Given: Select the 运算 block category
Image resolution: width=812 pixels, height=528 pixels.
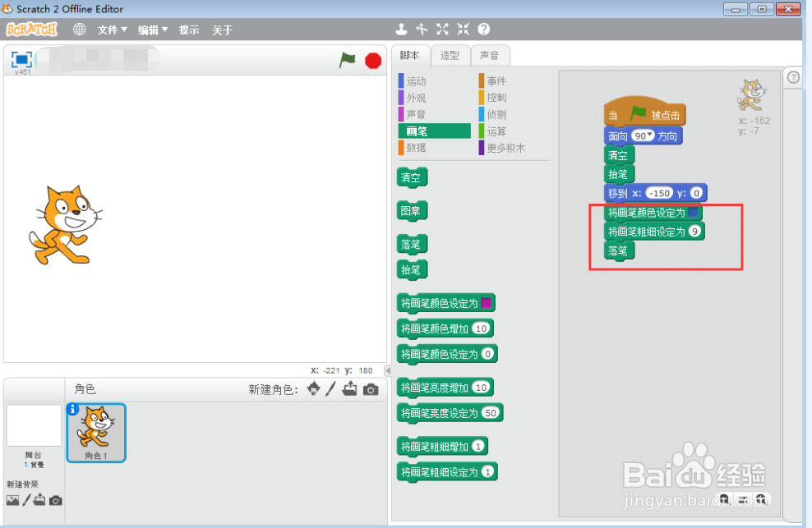Looking at the screenshot, I should [493, 131].
